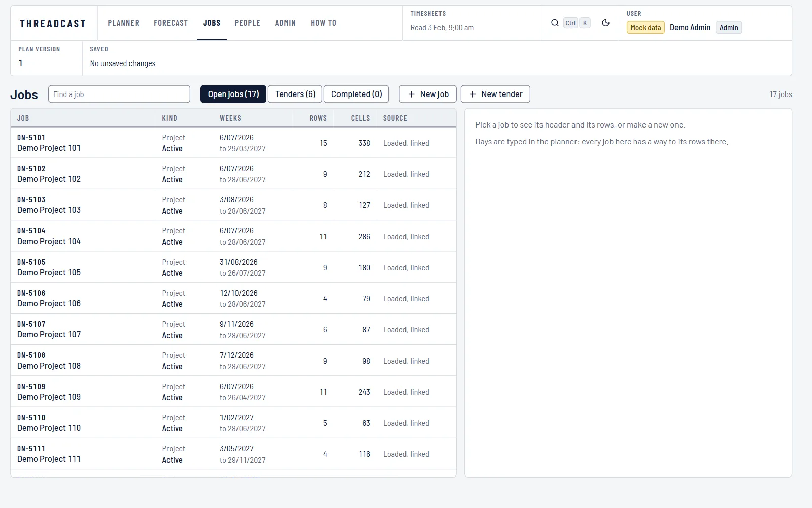Click the Admin role badge
The height and width of the screenshot is (508, 812).
729,28
